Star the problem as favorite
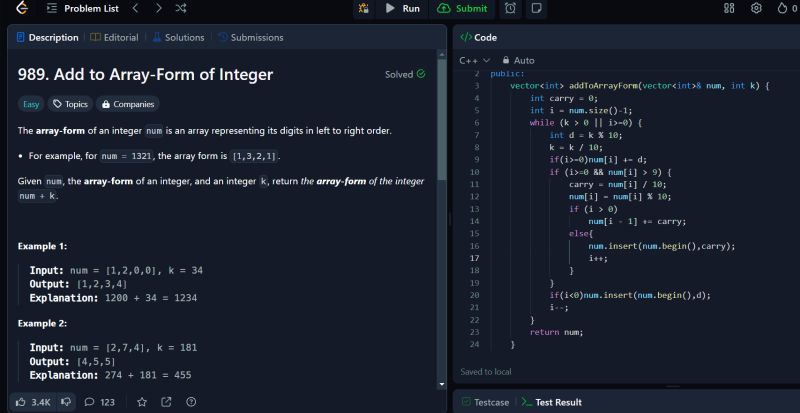The height and width of the screenshot is (413, 800). tap(142, 402)
